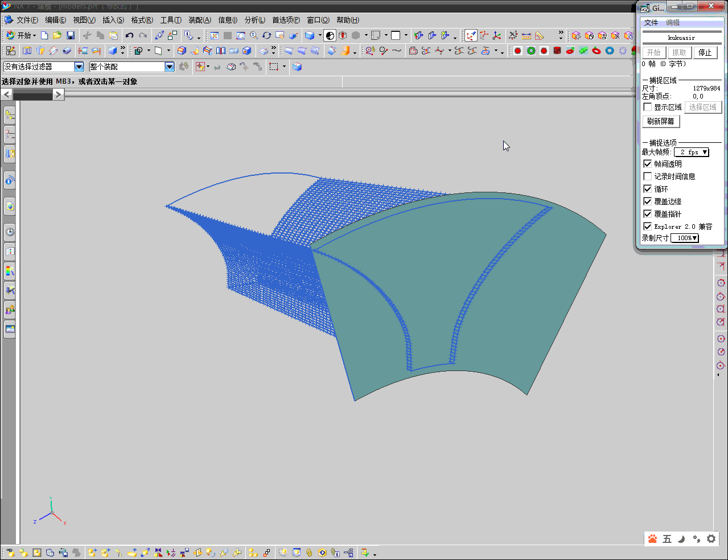
Task: Expand the background color dropdown arrow
Action: pos(406,35)
